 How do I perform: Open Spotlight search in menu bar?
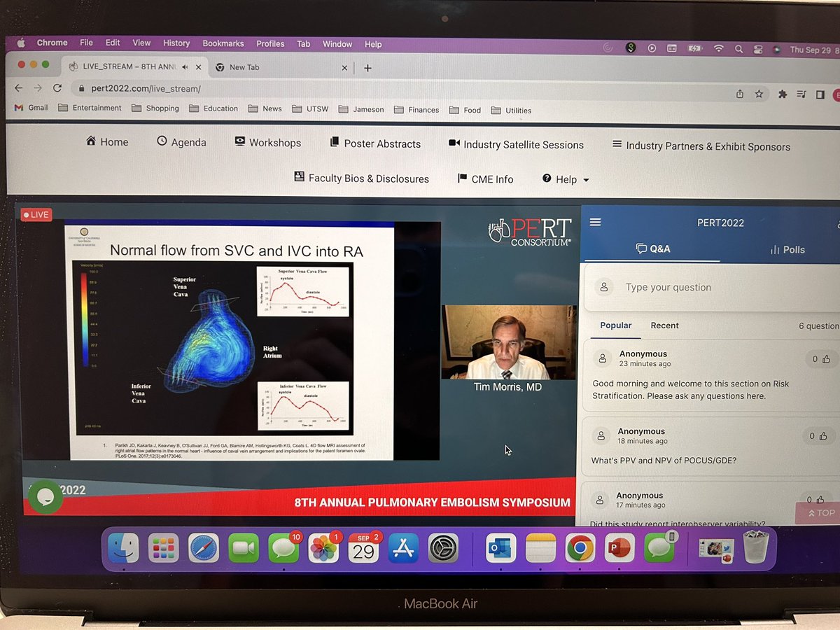point(738,49)
